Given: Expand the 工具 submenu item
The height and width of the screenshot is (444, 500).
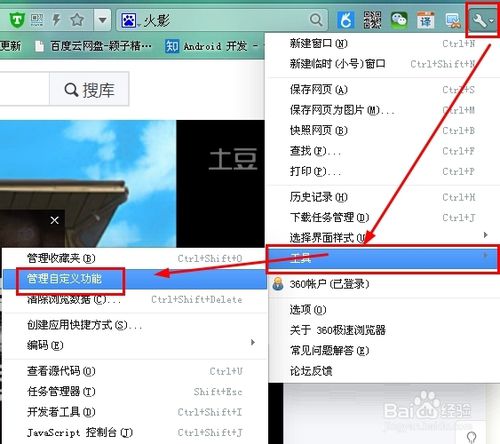Looking at the screenshot, I should pyautogui.click(x=382, y=259).
